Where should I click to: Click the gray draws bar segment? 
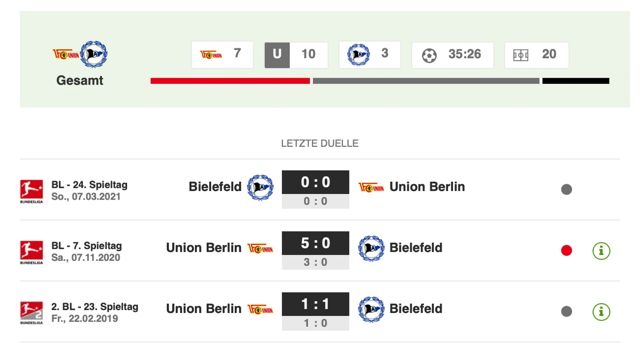[x=426, y=81]
